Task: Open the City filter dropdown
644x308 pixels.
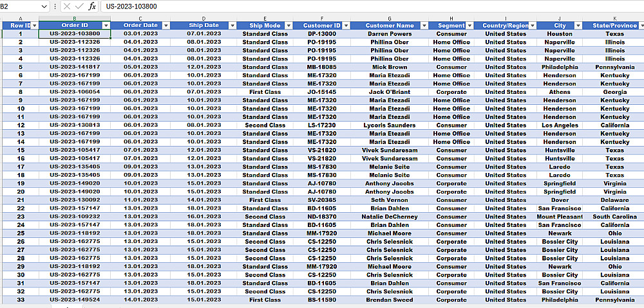Action: (x=578, y=26)
